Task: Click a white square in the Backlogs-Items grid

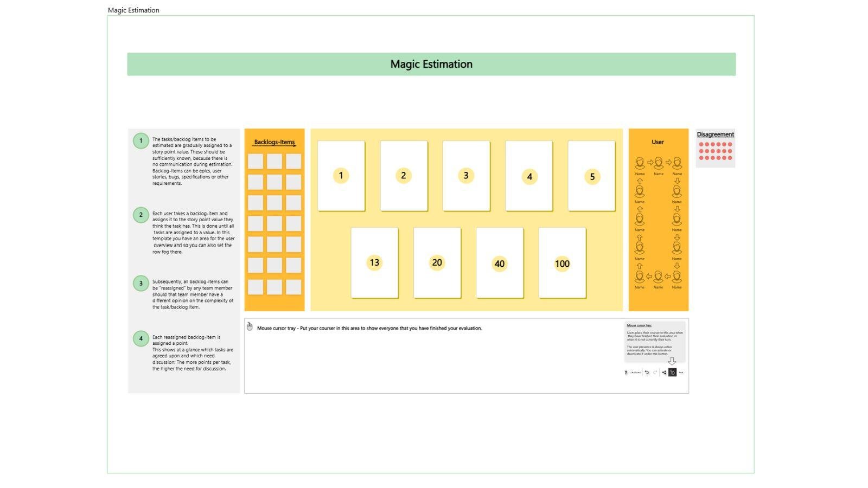Action: 255,161
